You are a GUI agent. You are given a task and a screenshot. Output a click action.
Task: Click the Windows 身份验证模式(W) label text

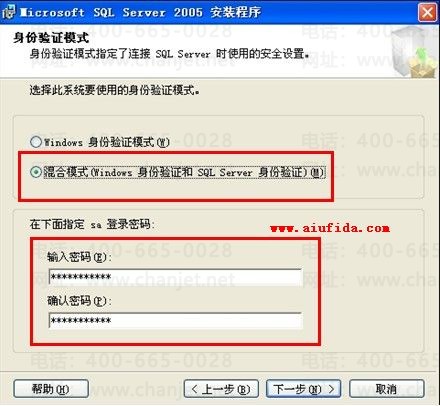click(107, 142)
